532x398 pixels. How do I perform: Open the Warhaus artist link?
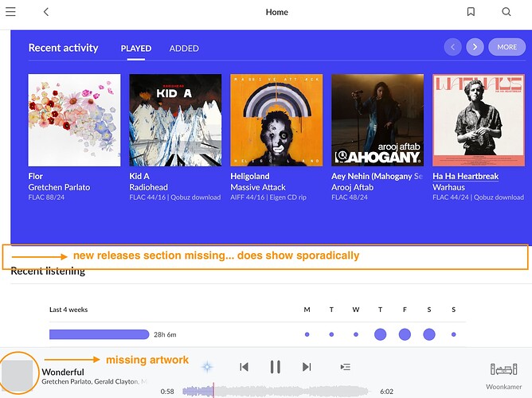click(x=448, y=187)
